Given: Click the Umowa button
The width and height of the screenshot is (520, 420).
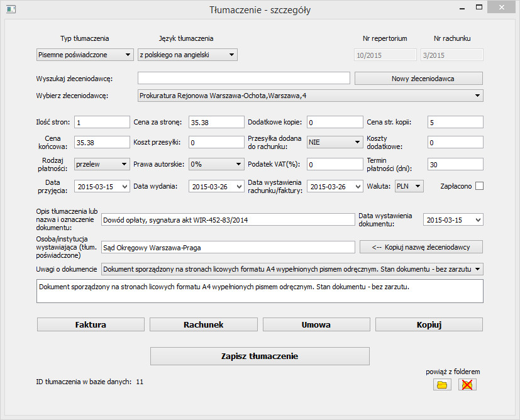Looking at the screenshot, I should [316, 324].
